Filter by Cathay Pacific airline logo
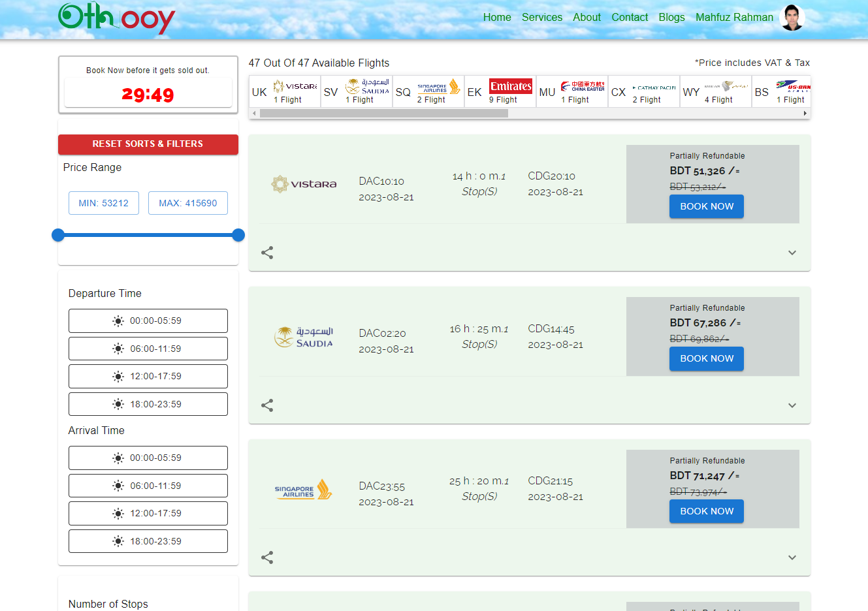This screenshot has width=868, height=611. click(654, 87)
